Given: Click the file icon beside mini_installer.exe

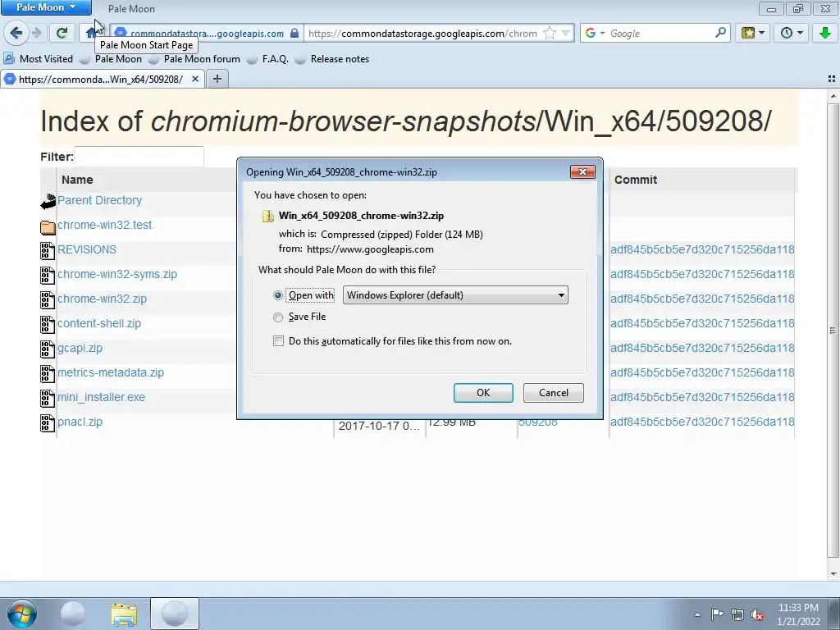Looking at the screenshot, I should tap(48, 399).
